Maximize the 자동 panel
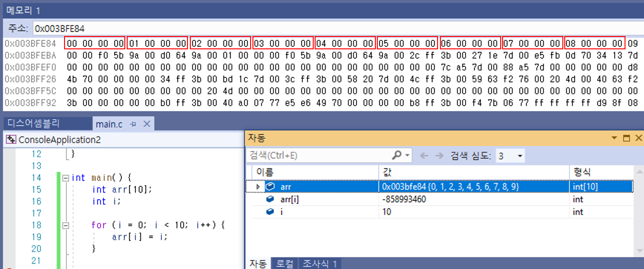 click(x=626, y=138)
